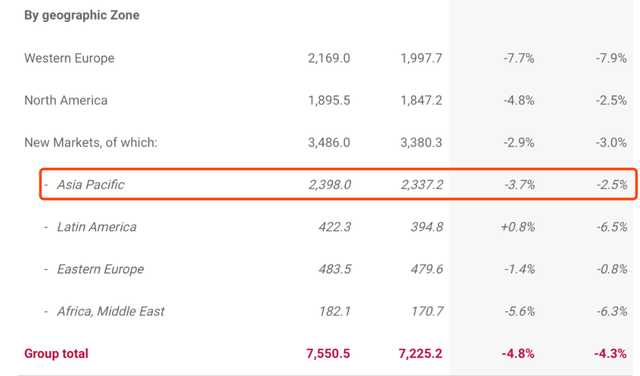Select Group total value 7,225.2
This screenshot has height=376, width=640.
pyautogui.click(x=420, y=354)
